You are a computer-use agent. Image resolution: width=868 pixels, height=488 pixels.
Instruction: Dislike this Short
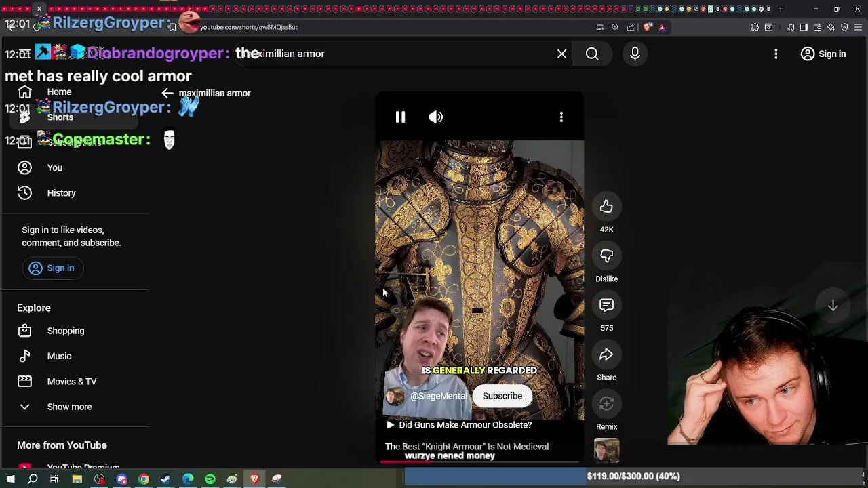click(x=606, y=256)
